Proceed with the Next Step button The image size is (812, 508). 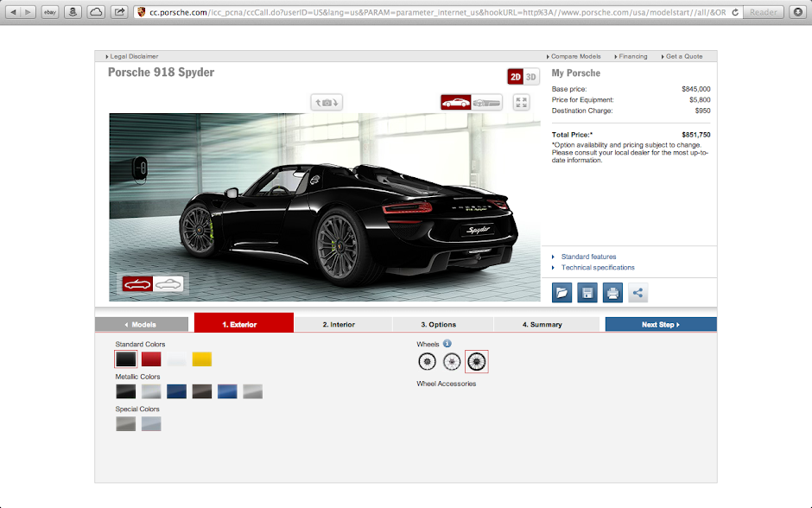661,325
